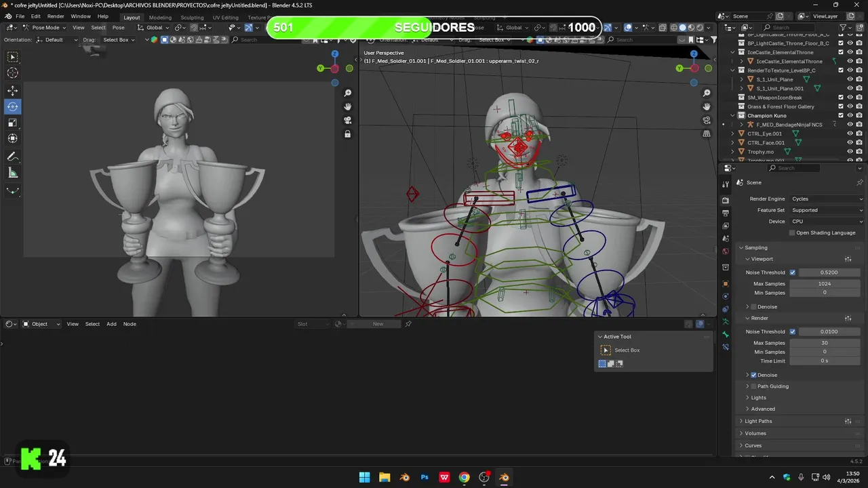868x488 pixels.
Task: Open Chrome from the Windows taskbar
Action: click(464, 477)
